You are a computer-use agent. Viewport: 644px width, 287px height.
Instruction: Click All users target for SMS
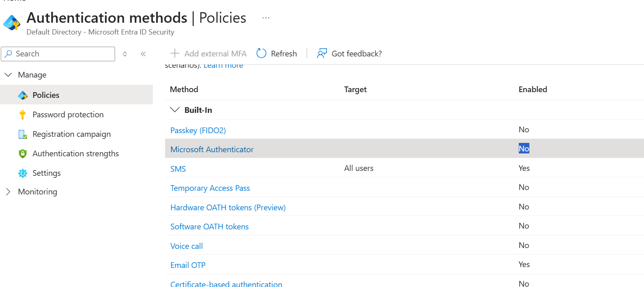click(x=359, y=168)
